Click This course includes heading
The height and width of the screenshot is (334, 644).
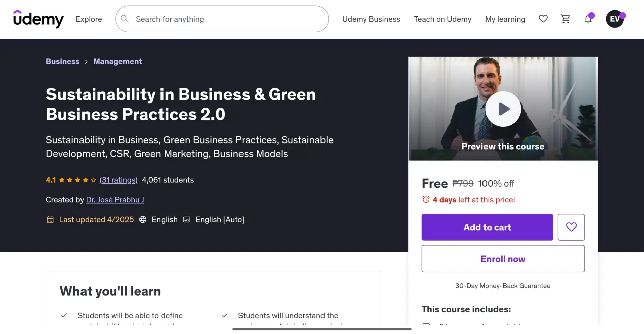(x=466, y=309)
